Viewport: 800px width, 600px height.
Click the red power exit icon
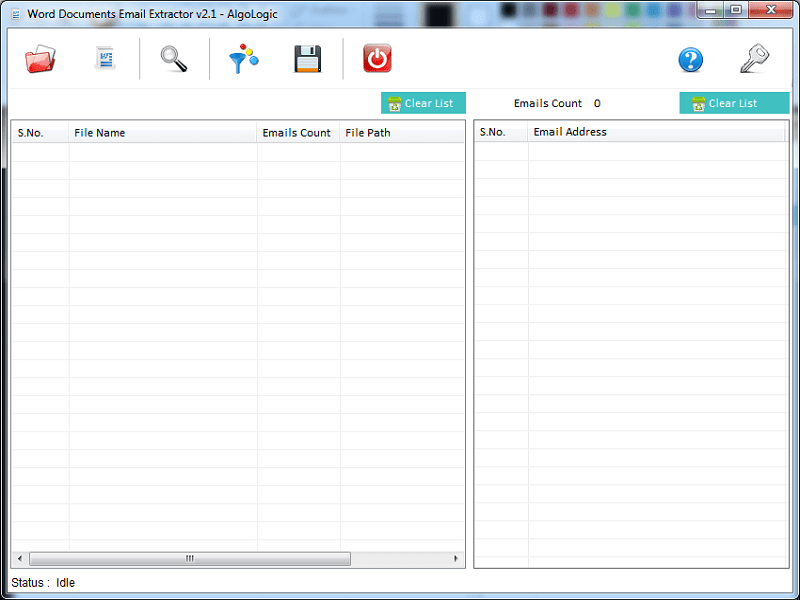click(x=377, y=59)
